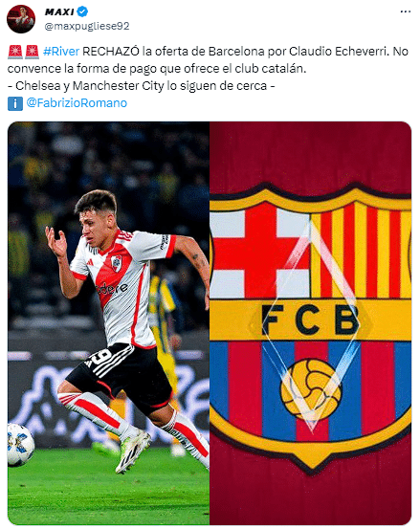Open the @maxpugliese92 handle link
The height and width of the screenshot is (529, 420).
click(87, 26)
